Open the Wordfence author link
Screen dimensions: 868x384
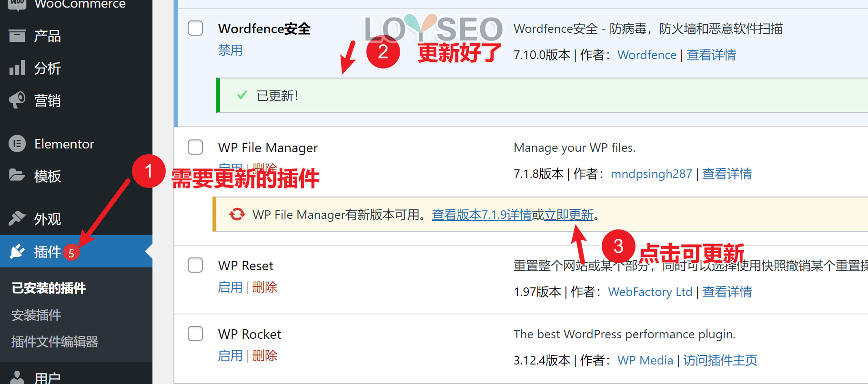[x=647, y=55]
